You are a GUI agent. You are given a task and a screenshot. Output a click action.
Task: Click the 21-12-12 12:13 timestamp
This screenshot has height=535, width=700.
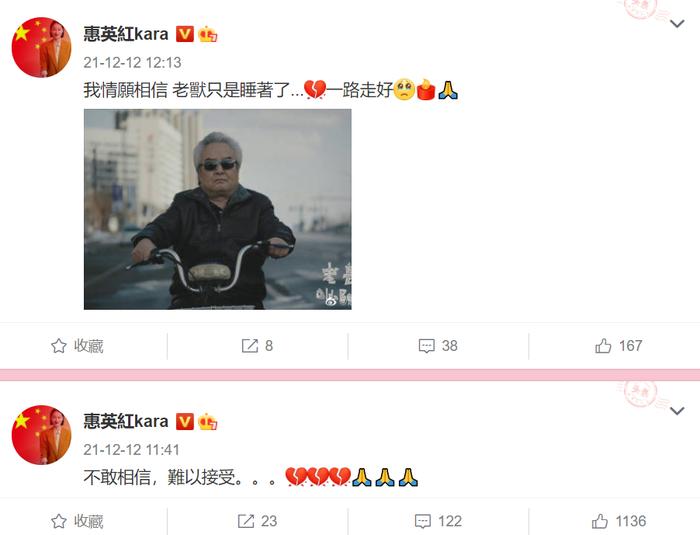tap(132, 63)
